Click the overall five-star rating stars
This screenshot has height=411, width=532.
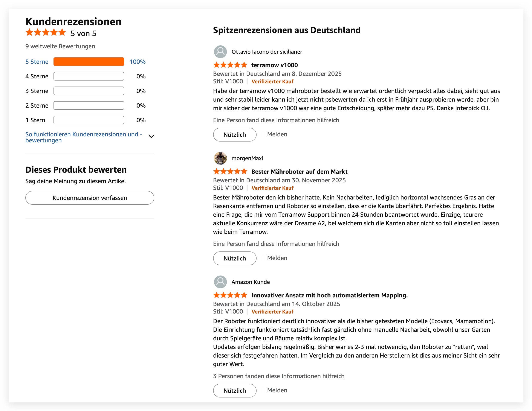point(46,33)
